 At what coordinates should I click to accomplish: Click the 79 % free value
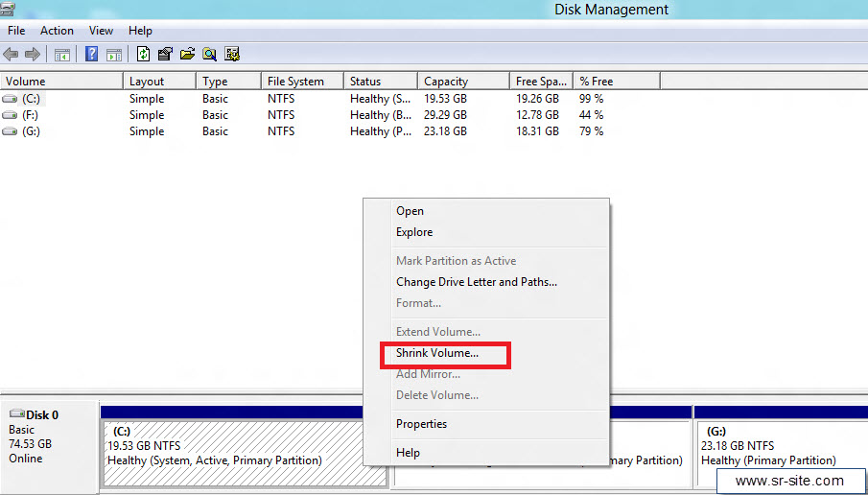coord(591,131)
